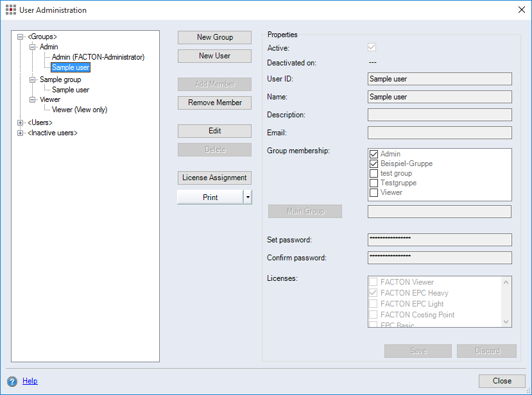532x395 pixels.
Task: Click the Remove Member button
Action: click(214, 103)
